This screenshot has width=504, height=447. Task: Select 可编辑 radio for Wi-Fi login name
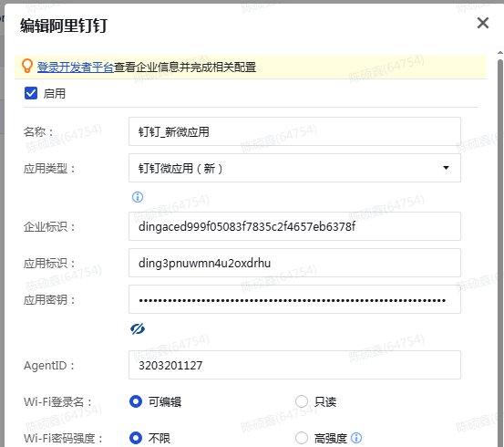(x=136, y=401)
